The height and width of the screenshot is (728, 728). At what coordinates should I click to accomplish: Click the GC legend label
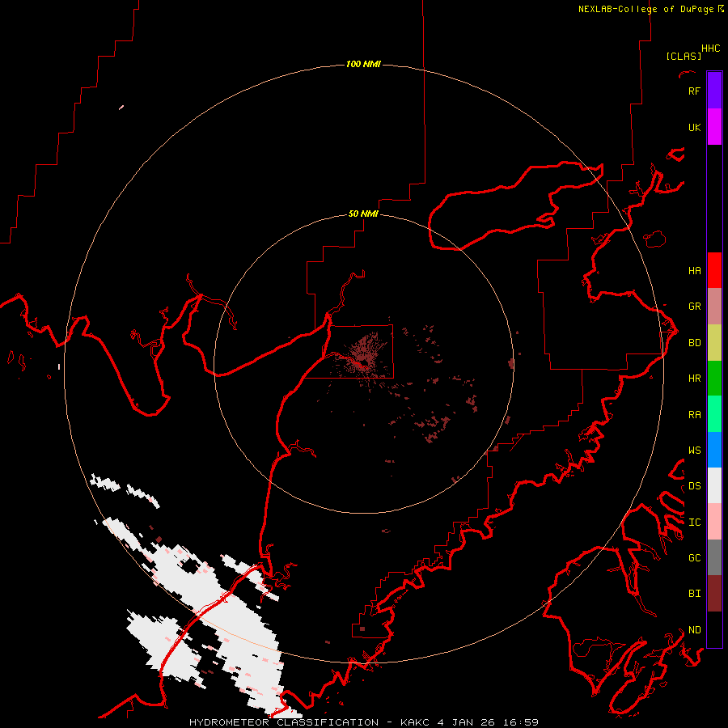(694, 558)
